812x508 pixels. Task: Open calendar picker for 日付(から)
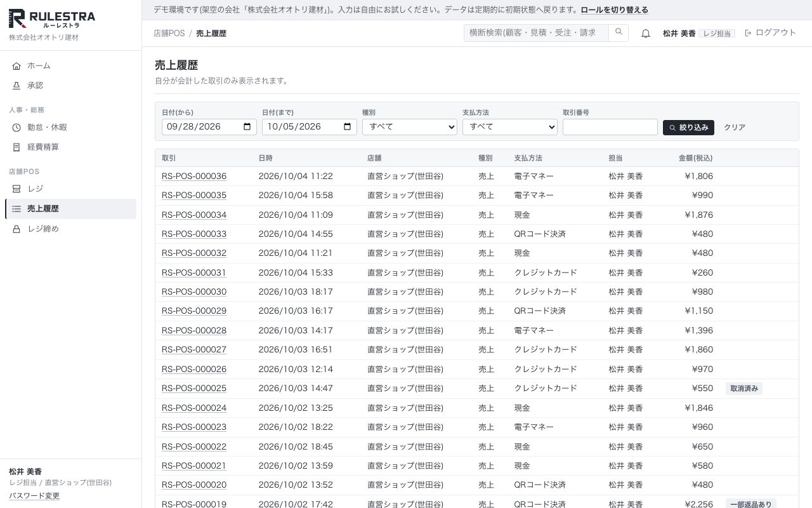click(x=247, y=126)
